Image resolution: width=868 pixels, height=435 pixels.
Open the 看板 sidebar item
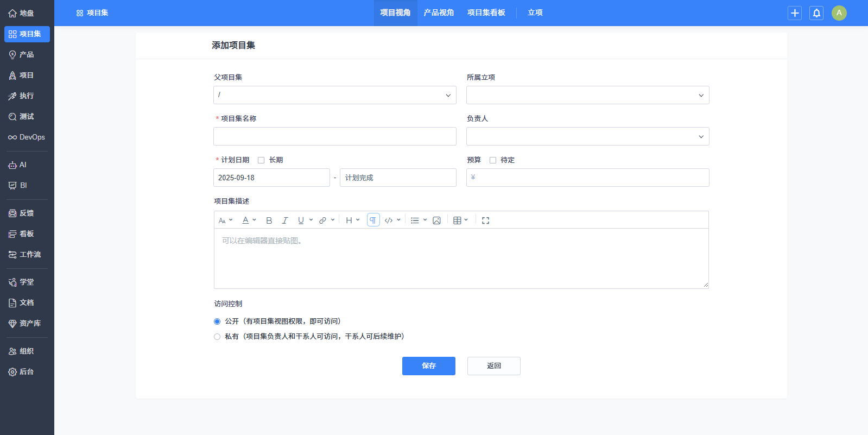tap(27, 234)
